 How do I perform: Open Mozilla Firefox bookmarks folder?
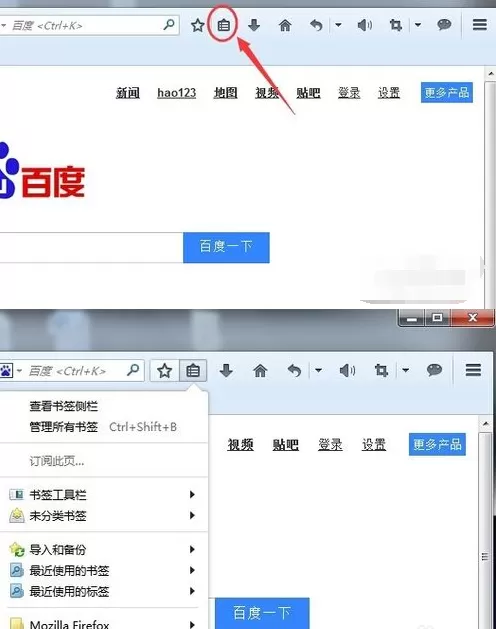tap(104, 624)
